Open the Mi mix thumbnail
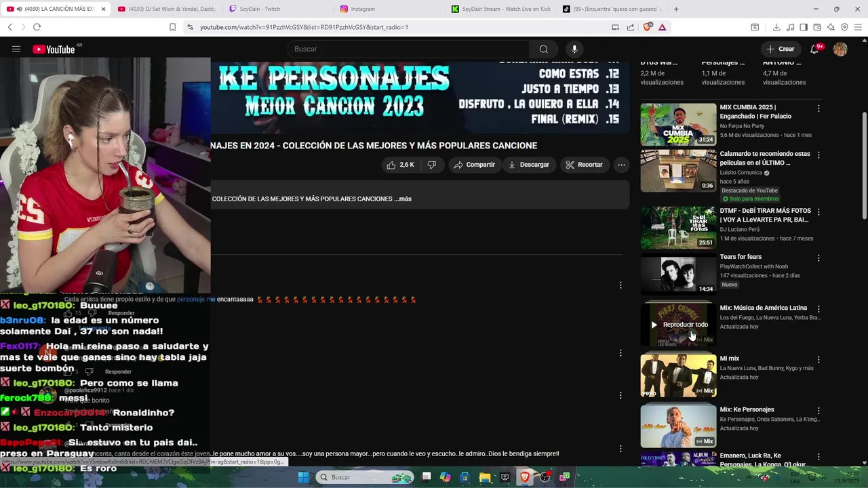 tap(678, 375)
